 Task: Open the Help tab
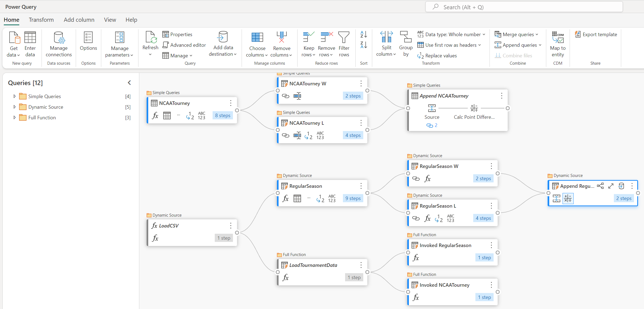point(131,20)
